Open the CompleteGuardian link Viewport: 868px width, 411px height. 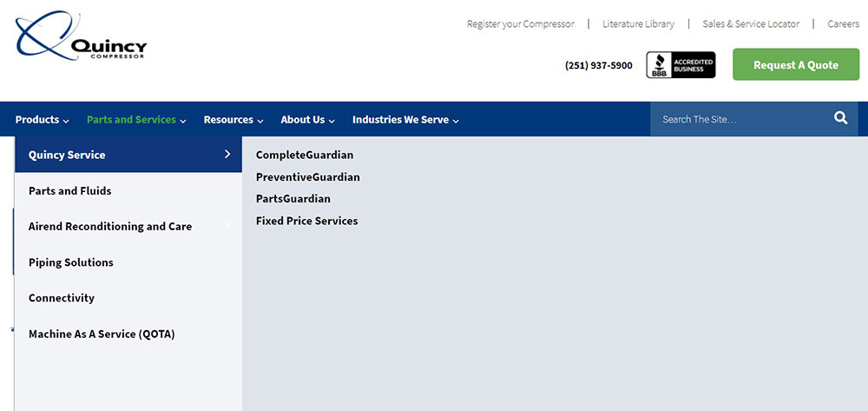[305, 156]
